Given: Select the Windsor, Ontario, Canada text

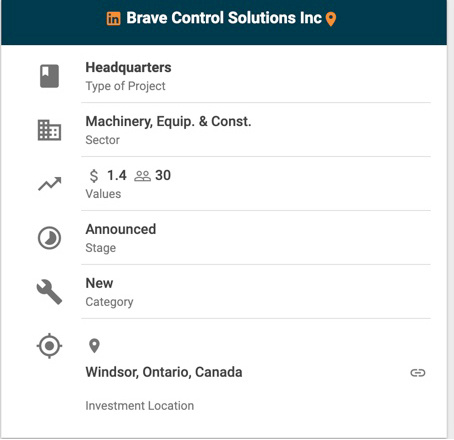Looking at the screenshot, I should tap(164, 372).
